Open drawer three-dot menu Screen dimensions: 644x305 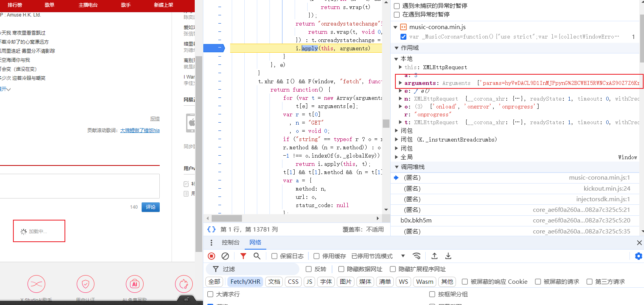[211, 243]
